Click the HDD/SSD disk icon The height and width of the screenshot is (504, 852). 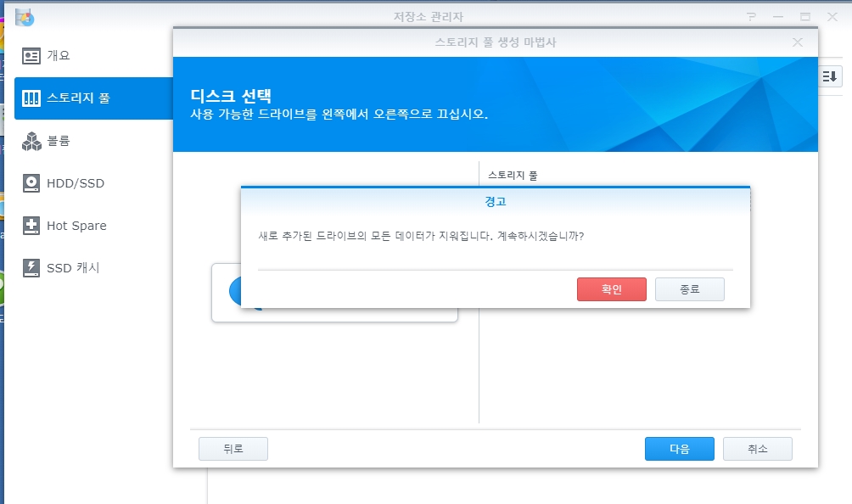click(31, 183)
